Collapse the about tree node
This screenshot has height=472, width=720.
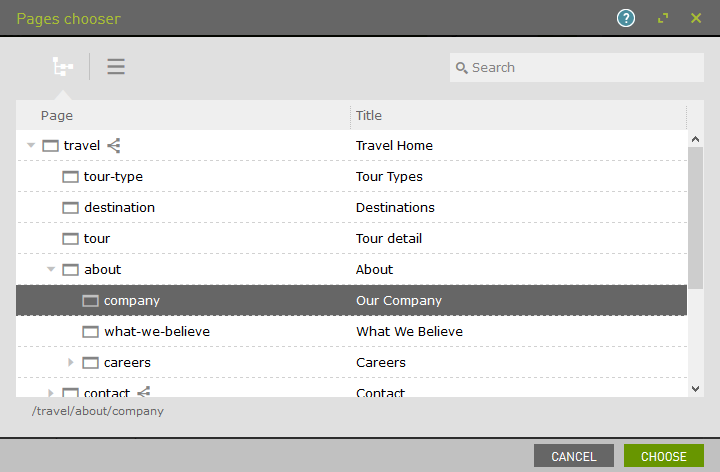tap(51, 270)
